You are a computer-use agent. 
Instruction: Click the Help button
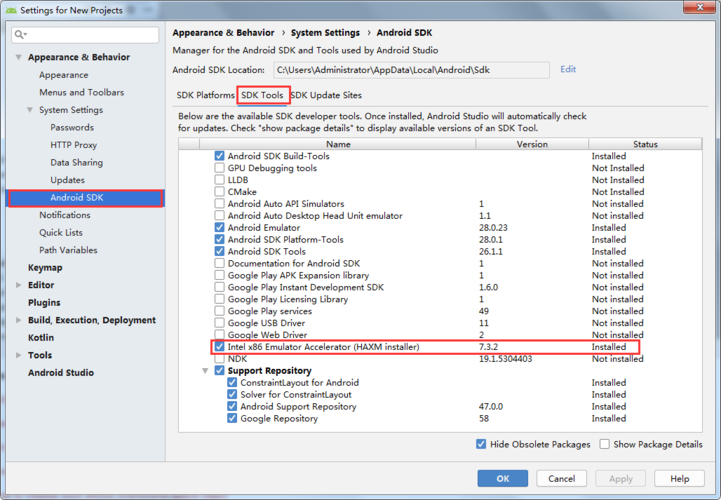point(680,478)
